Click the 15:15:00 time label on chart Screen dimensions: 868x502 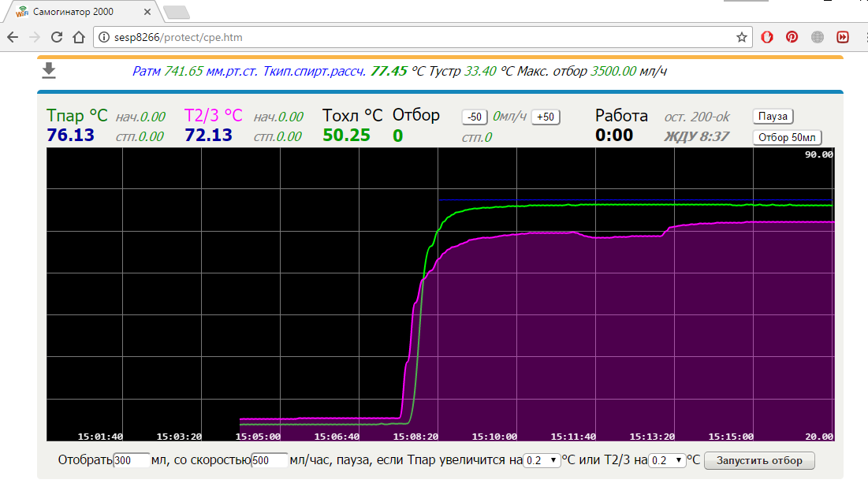[x=731, y=437]
